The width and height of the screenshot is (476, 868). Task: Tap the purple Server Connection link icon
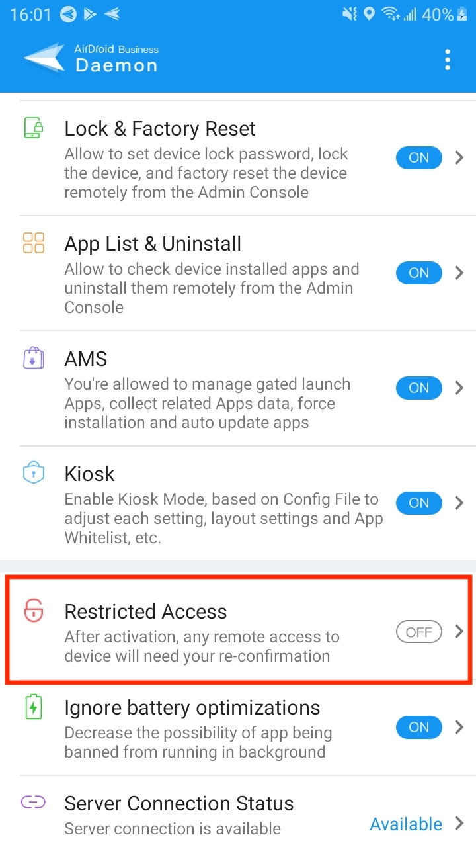(33, 803)
